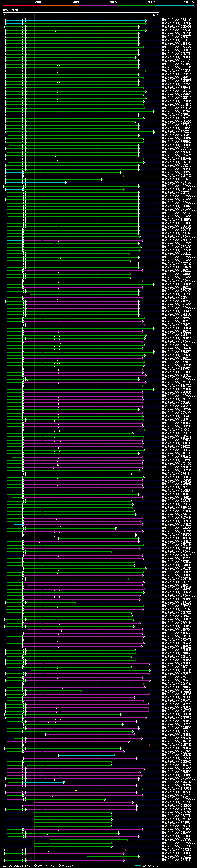Select hit UniRef100_Q5MIR1
The height and width of the screenshot is (868, 197).
point(177,399)
